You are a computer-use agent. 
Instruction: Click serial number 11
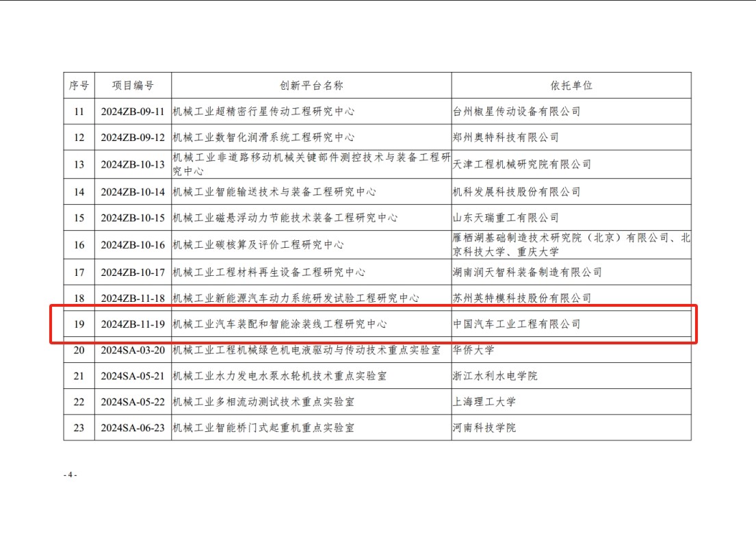click(x=79, y=112)
